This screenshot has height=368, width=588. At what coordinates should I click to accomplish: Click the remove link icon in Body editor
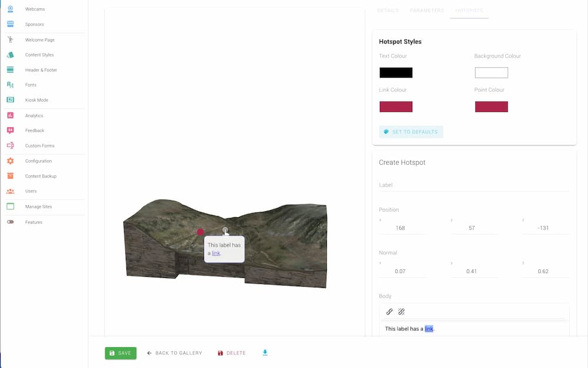[402, 311]
